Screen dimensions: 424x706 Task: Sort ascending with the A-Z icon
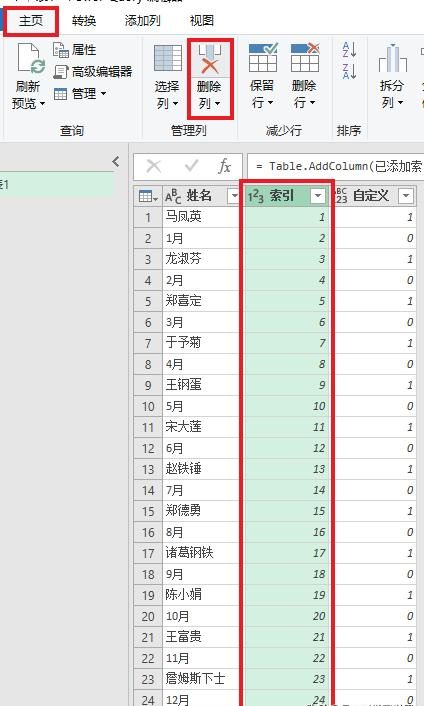pos(349,49)
